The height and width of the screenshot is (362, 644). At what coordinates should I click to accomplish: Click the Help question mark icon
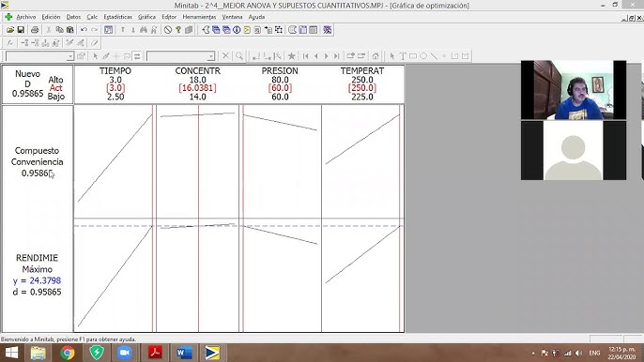(x=178, y=30)
